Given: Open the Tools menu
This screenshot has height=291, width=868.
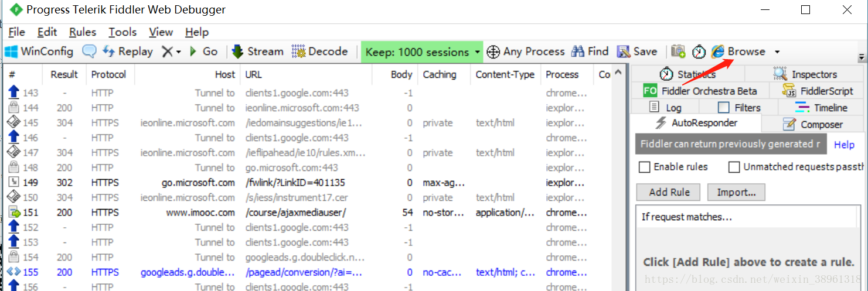Looking at the screenshot, I should point(122,32).
